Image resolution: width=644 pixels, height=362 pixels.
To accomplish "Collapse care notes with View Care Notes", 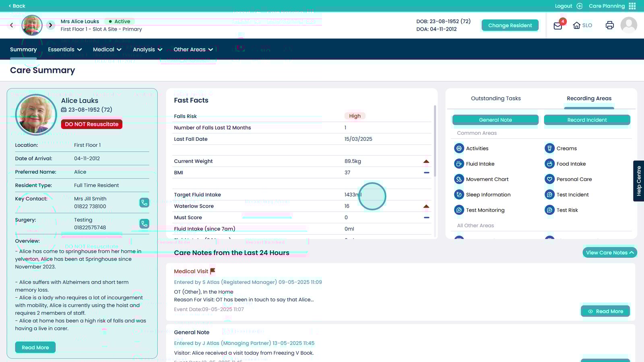I will click(x=609, y=253).
